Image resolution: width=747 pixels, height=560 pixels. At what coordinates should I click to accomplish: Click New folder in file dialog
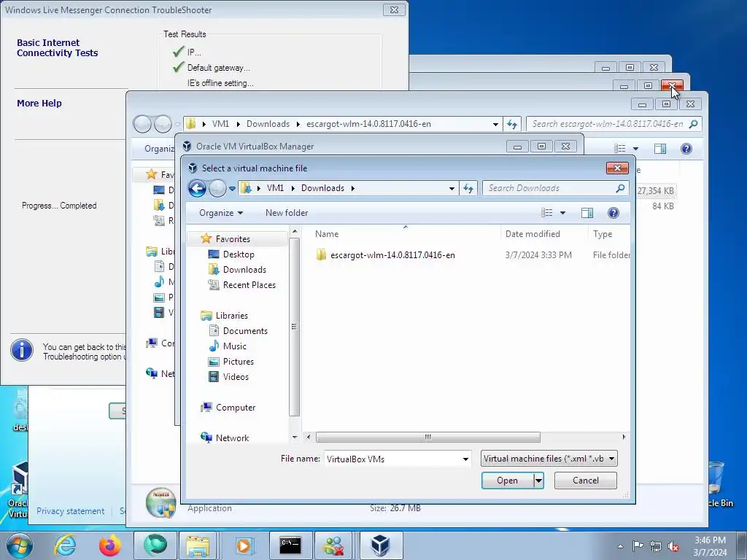287,213
